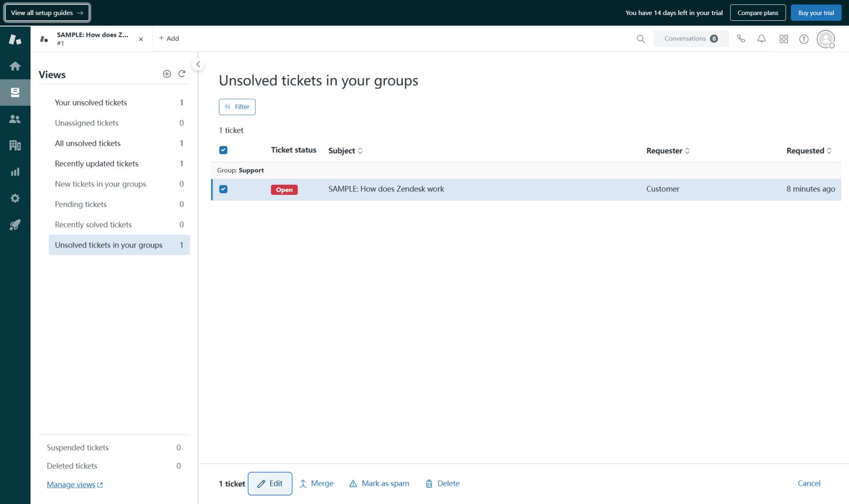The height and width of the screenshot is (504, 849).
Task: Open the Zendesk products grid icon
Action: [x=784, y=39]
